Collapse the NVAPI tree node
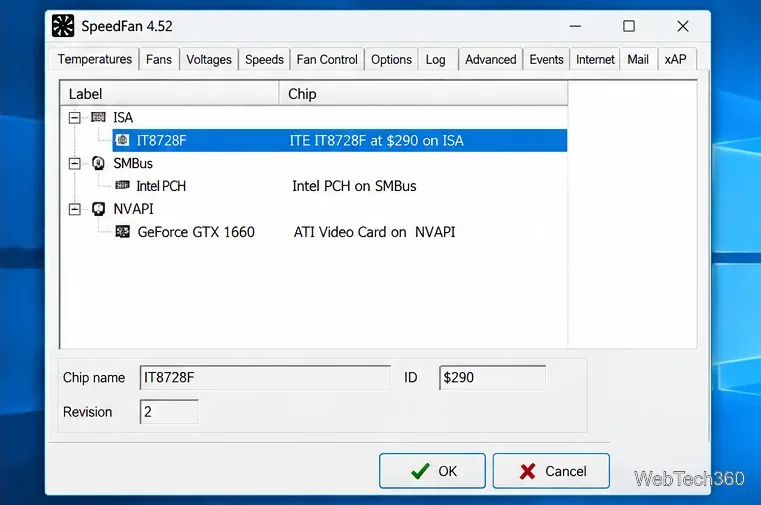This screenshot has height=505, width=761. click(74, 209)
